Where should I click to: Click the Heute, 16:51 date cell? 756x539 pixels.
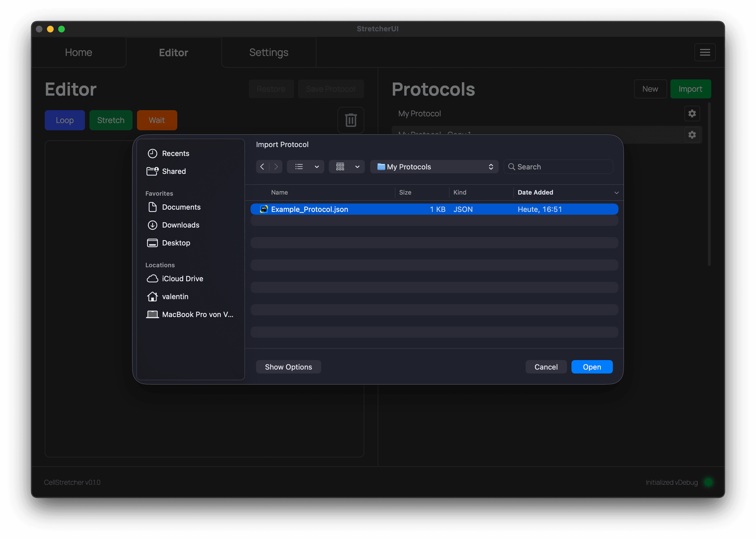click(x=540, y=209)
